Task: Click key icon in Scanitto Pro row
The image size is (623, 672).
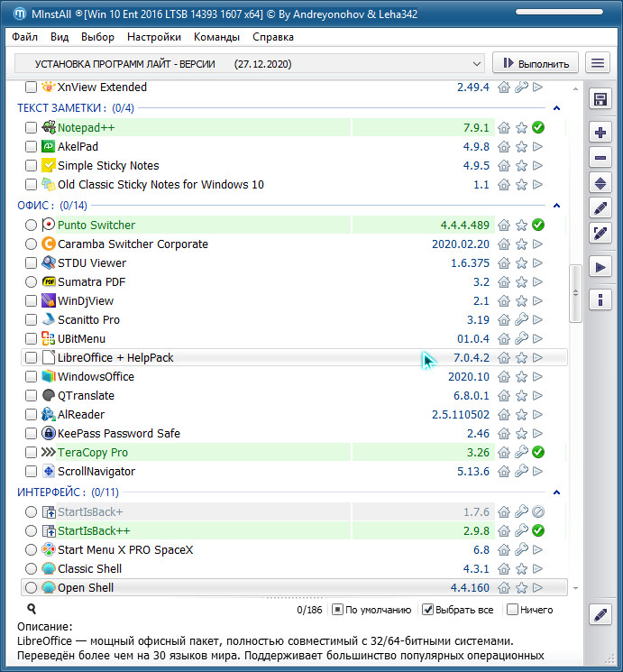Action: point(521,319)
